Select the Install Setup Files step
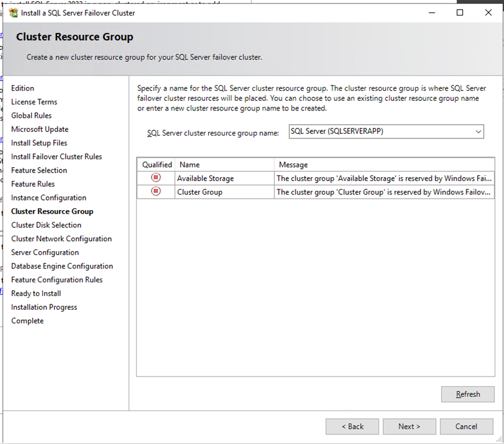This screenshot has height=444, width=504. [39, 143]
